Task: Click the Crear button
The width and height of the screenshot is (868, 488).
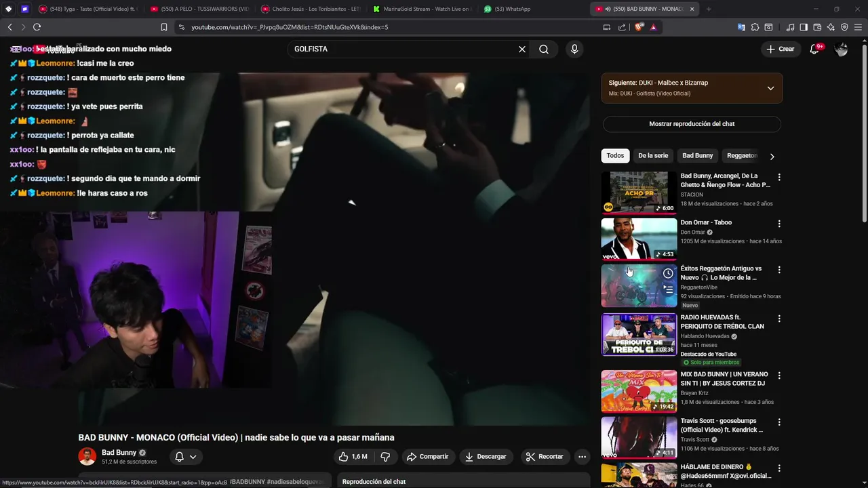Action: (780, 49)
